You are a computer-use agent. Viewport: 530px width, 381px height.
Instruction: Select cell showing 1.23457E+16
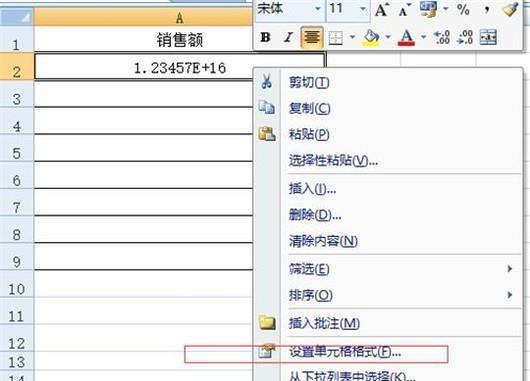pyautogui.click(x=179, y=67)
